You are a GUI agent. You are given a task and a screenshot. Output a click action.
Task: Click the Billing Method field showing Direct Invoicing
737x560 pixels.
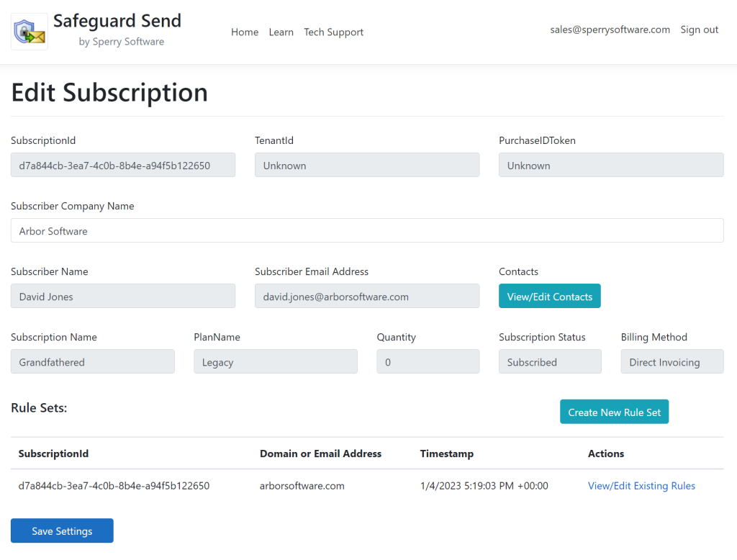672,361
